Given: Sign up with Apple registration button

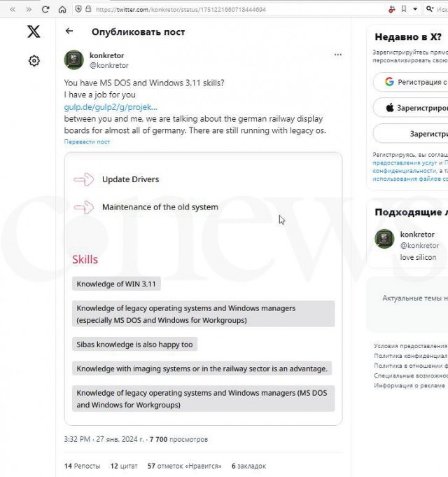Looking at the screenshot, I should pos(414,108).
